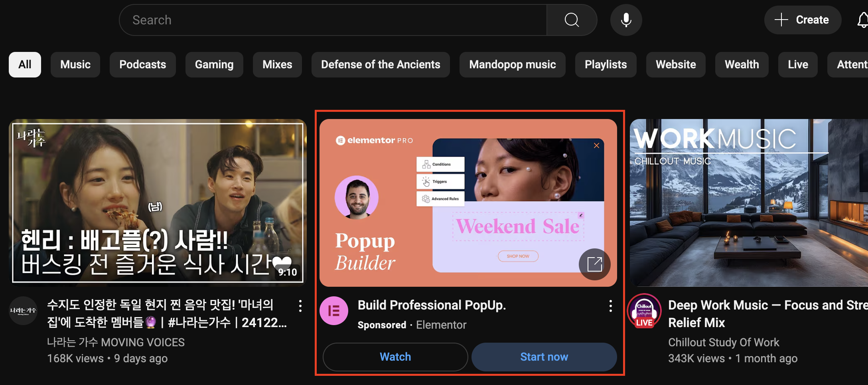This screenshot has height=385, width=868.
Task: Select the All filter chip
Action: [x=25, y=65]
